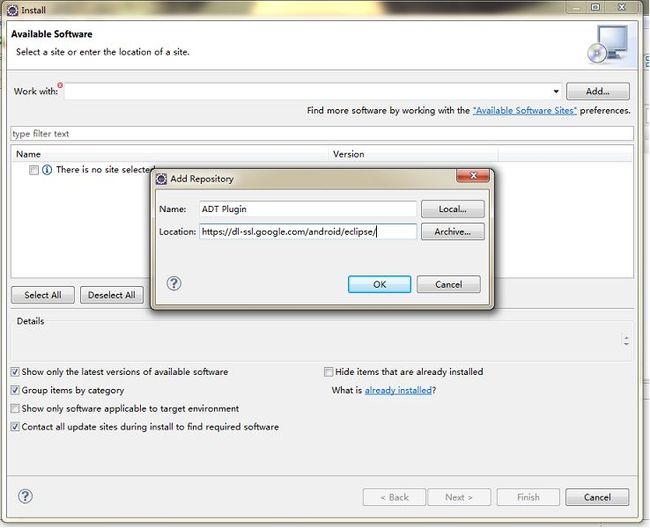650x528 pixels.
Task: Toggle Group items by category checkbox
Action: 15,390
